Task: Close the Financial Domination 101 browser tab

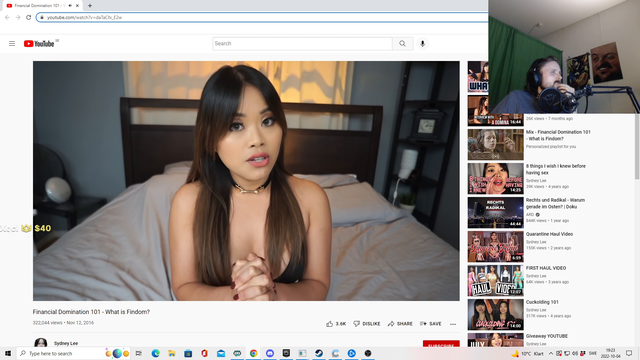Action: click(77, 6)
